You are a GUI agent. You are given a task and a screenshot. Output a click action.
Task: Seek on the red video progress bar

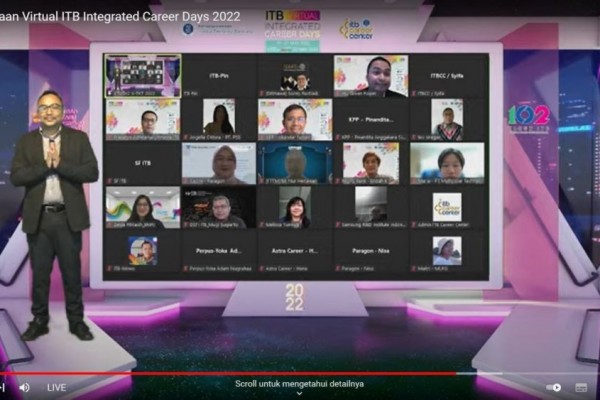228,373
